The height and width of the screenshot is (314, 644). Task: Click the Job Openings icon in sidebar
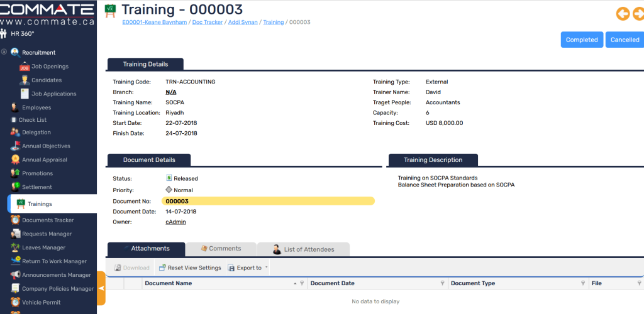click(x=25, y=67)
